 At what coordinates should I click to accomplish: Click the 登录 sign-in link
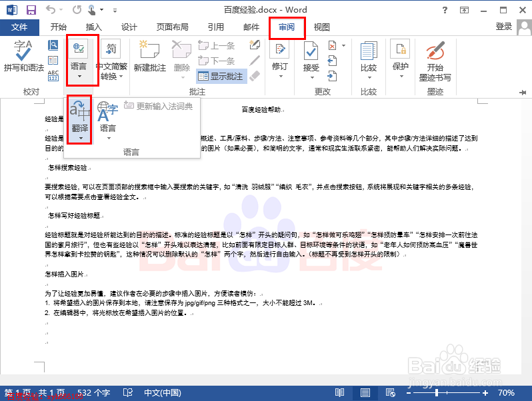tap(504, 27)
